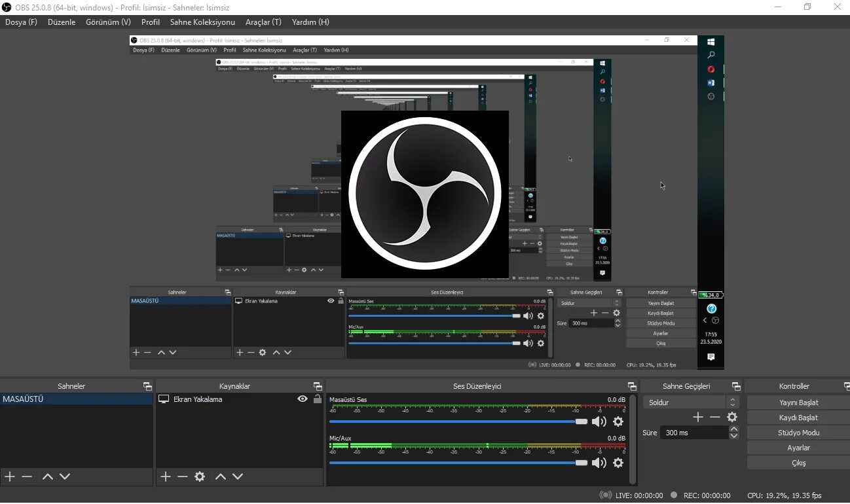850x504 pixels.
Task: Open Mic/Aux audio settings gear
Action: tap(618, 463)
